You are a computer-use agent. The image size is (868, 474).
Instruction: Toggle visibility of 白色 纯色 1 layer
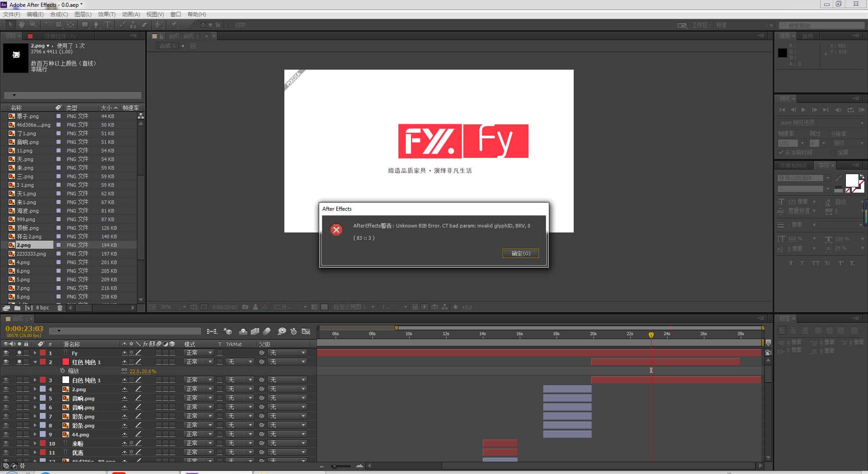[6, 380]
